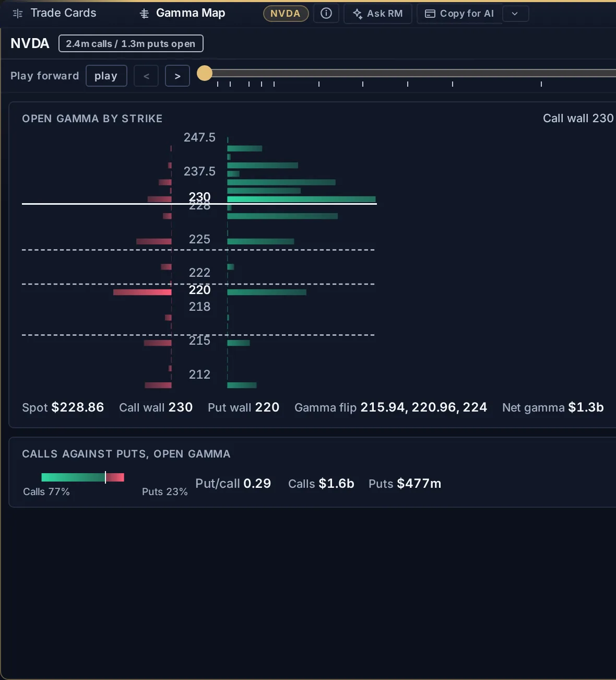Open the Trade Cards tab

[54, 13]
